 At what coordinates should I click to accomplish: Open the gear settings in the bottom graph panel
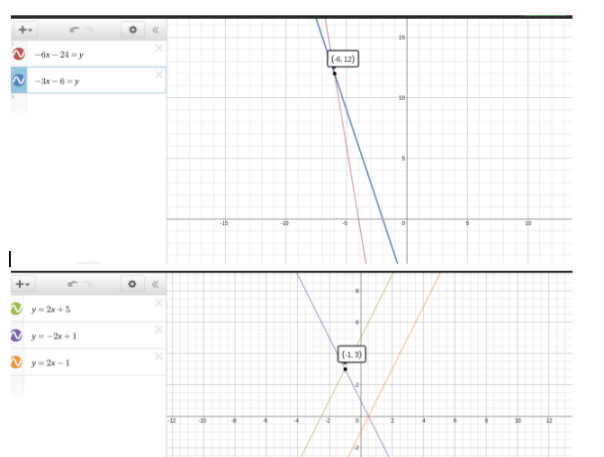(134, 284)
